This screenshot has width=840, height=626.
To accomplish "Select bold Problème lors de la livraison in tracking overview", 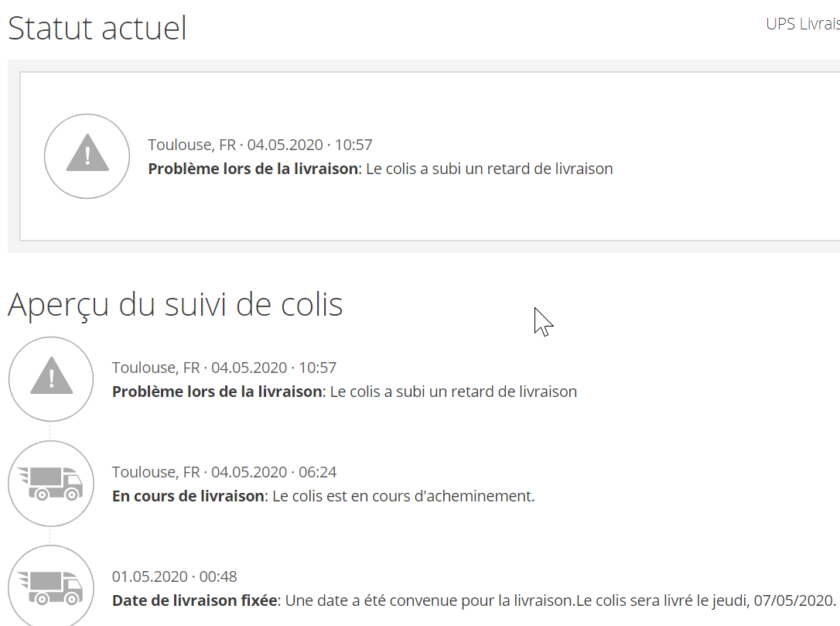I will pos(217,392).
